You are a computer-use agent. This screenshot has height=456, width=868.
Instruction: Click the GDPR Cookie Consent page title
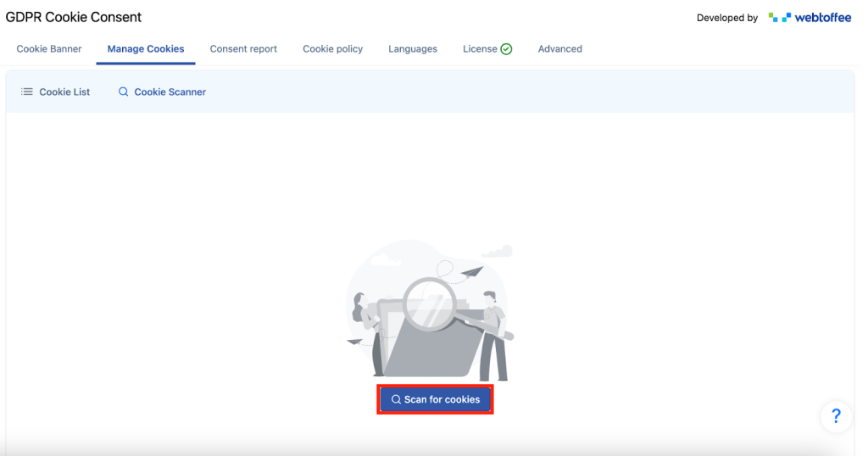(x=74, y=17)
